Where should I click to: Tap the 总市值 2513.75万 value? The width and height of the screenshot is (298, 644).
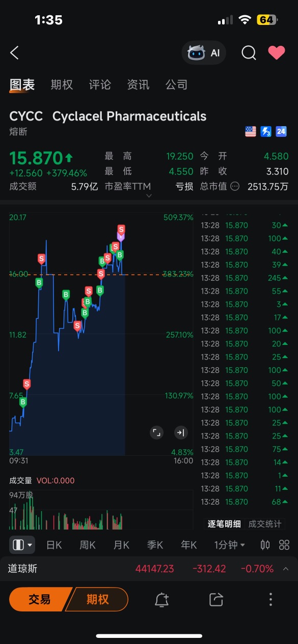point(268,186)
